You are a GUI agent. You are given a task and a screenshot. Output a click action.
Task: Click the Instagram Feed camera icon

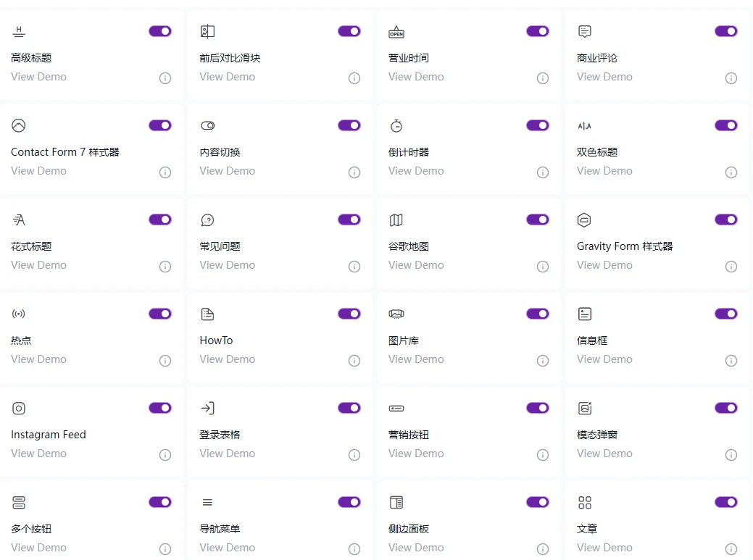pyautogui.click(x=18, y=408)
